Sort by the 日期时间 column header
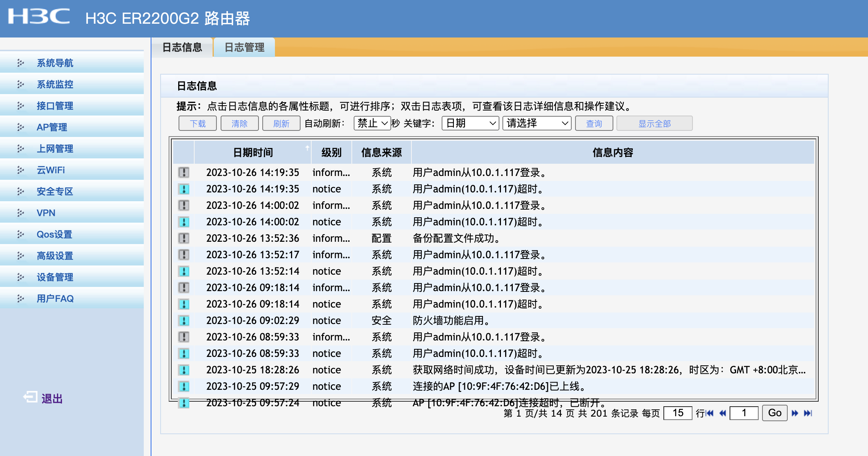 click(253, 153)
